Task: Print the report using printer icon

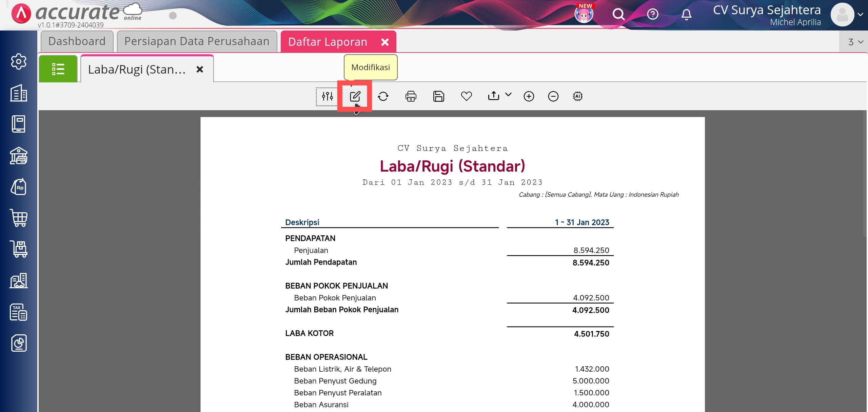Action: [x=411, y=97]
